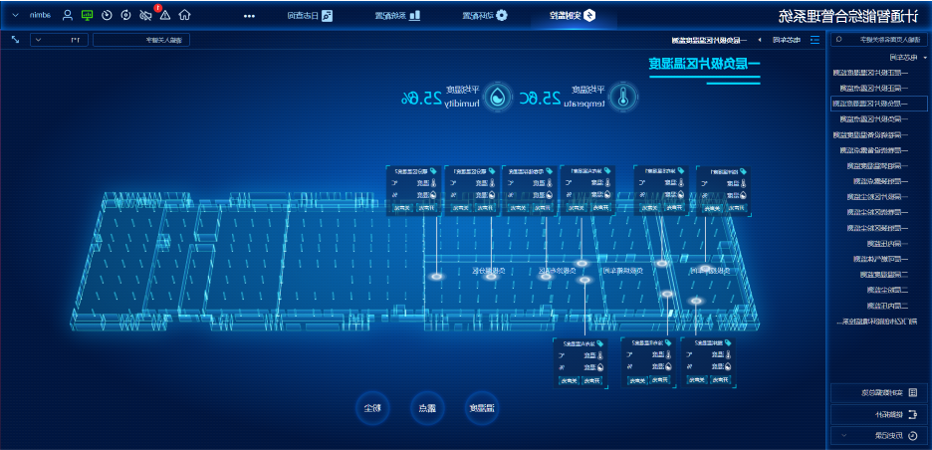
Task: Click the fullscreen expand arrows icon
Action: (16, 40)
